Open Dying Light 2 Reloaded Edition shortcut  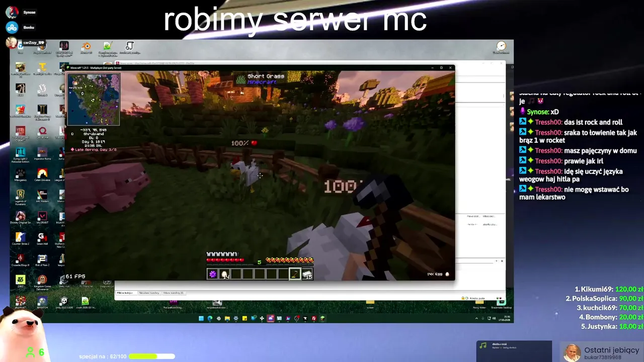(x=21, y=154)
